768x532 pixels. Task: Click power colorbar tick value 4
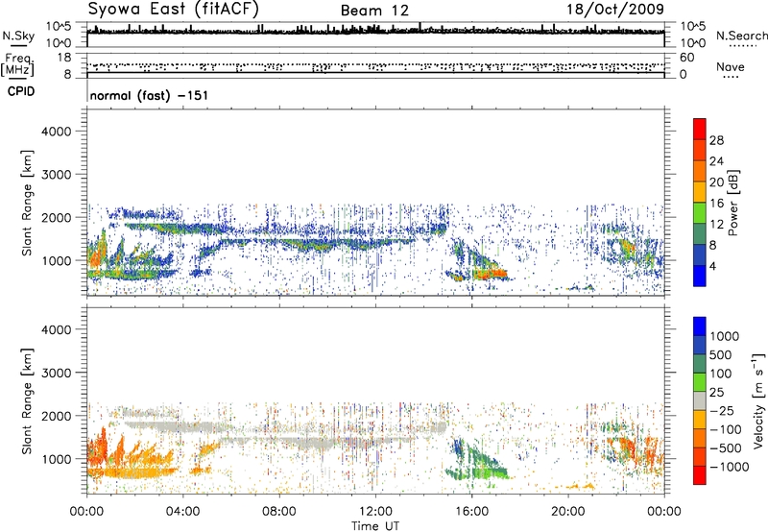coord(712,266)
